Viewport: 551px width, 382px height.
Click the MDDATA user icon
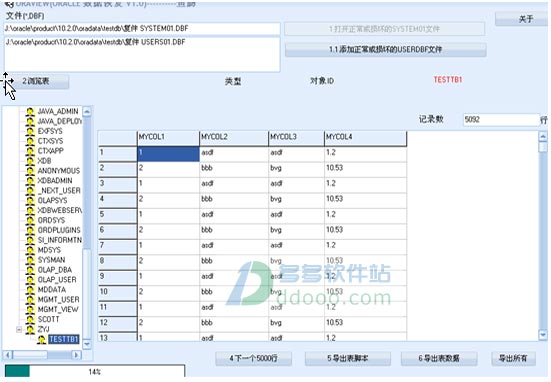pyautogui.click(x=30, y=289)
